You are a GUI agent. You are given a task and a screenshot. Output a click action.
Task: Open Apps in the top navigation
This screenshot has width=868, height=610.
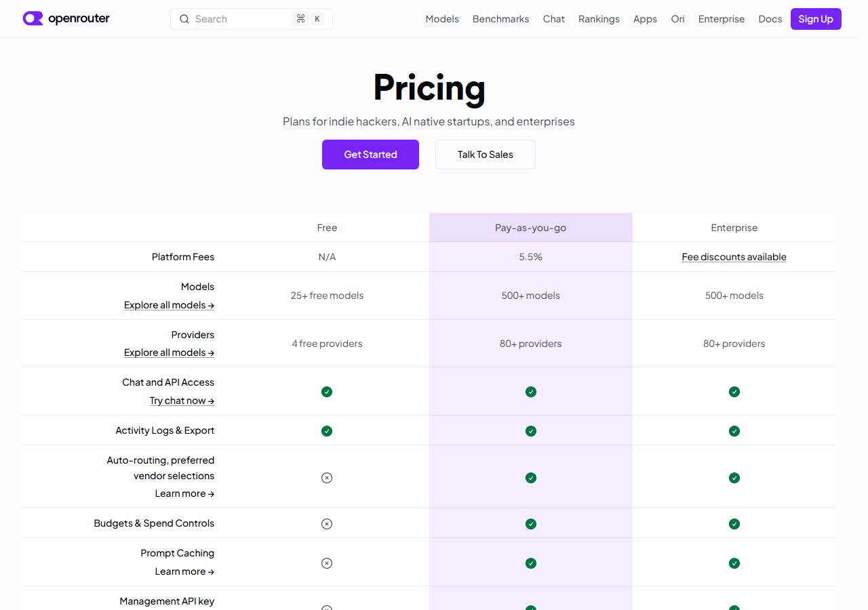point(645,19)
